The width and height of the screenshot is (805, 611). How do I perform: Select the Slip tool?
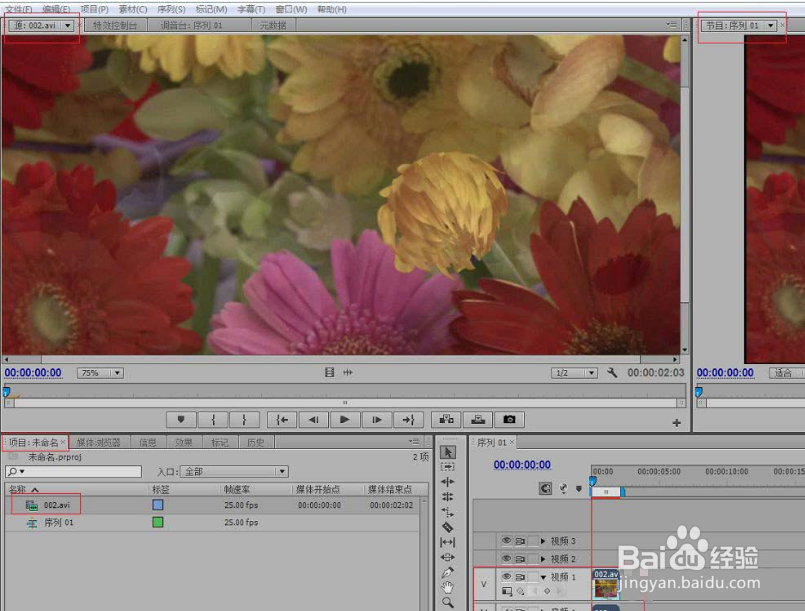click(x=448, y=542)
